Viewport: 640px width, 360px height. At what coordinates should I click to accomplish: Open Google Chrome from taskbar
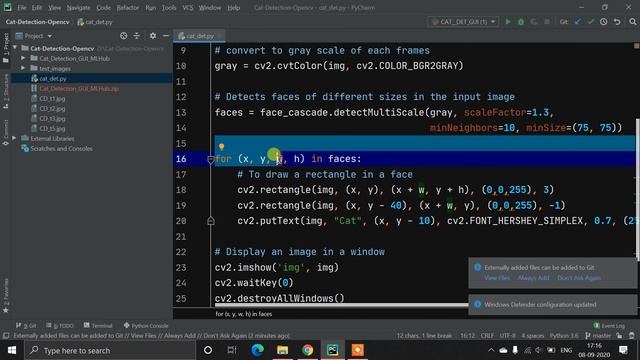point(307,350)
